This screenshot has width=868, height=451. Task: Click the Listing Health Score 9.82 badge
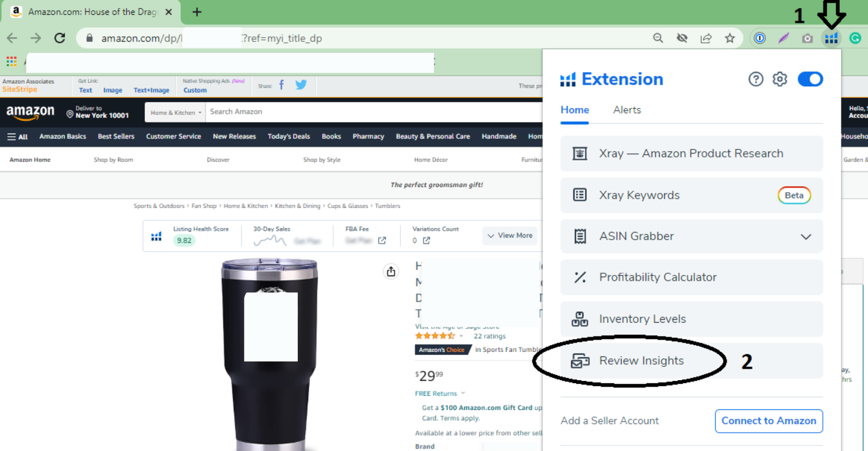[184, 240]
